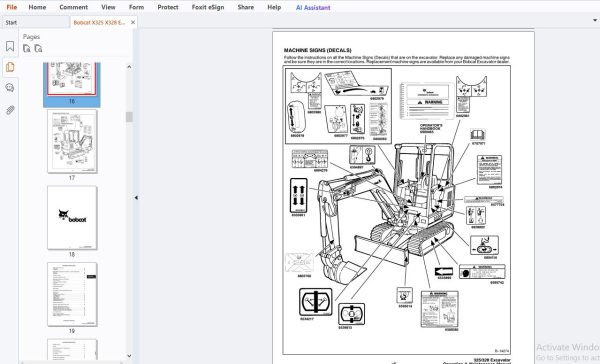Switch to the Start tab
The image size is (600, 364).
click(11, 23)
